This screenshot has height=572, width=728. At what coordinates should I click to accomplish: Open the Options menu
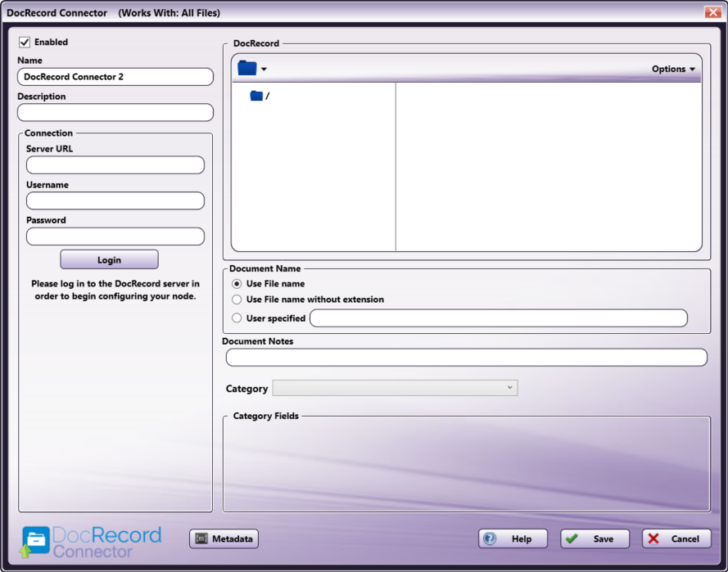coord(673,69)
